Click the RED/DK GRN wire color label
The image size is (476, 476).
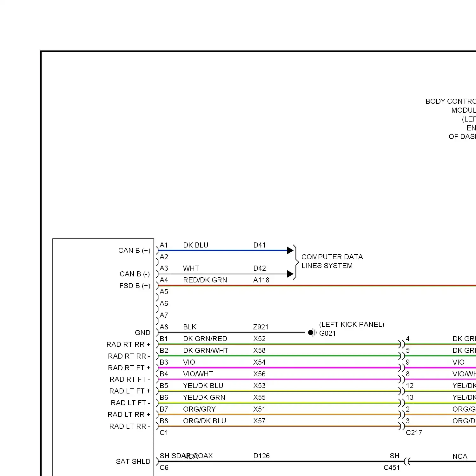click(205, 280)
